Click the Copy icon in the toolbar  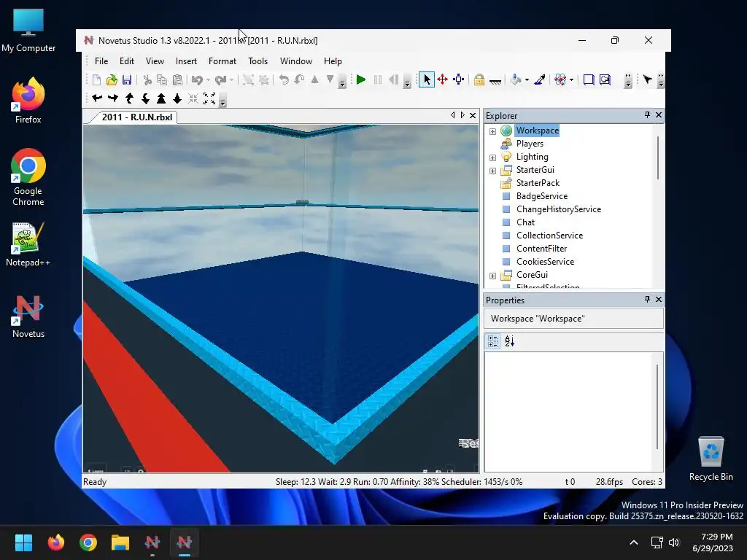(162, 80)
